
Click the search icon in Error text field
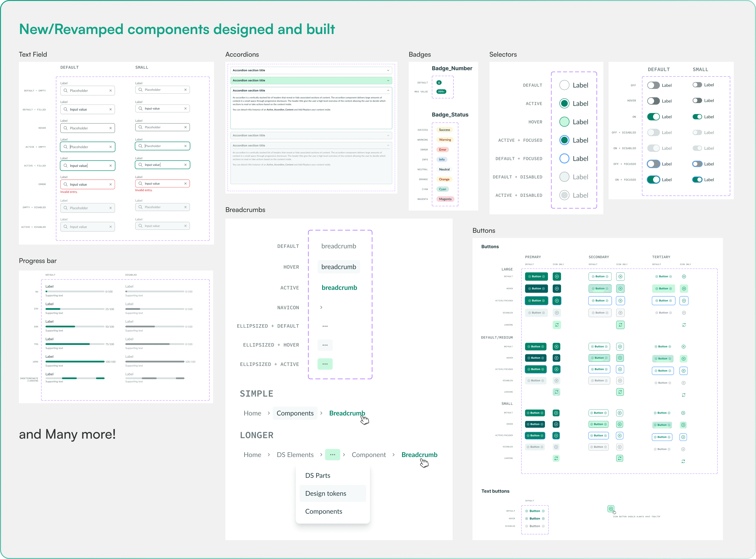[65, 184]
